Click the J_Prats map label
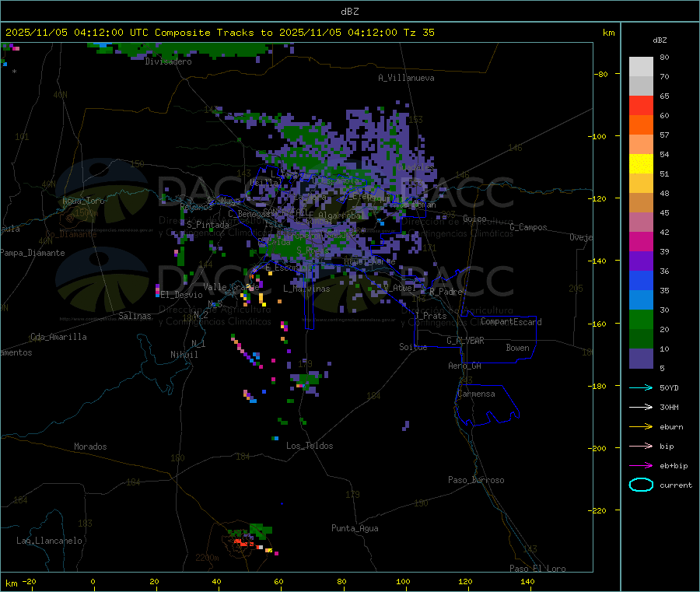The image size is (700, 592). (431, 316)
